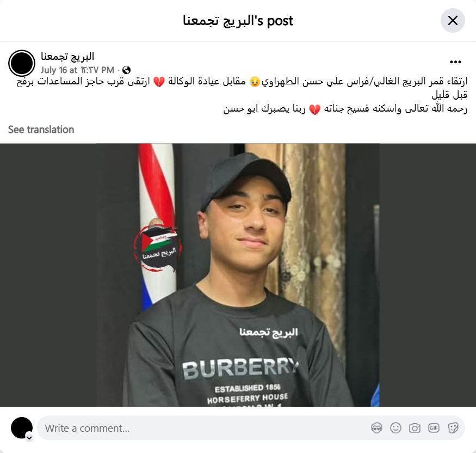Viewport: 476px width, 453px height.
Task: Open البريج تجمعنا page name link
Action: point(67,57)
